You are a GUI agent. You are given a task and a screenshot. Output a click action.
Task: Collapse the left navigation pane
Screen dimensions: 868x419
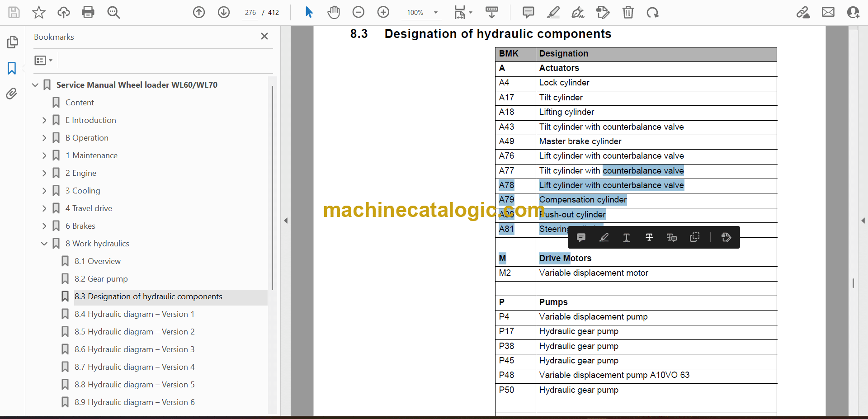(x=286, y=221)
